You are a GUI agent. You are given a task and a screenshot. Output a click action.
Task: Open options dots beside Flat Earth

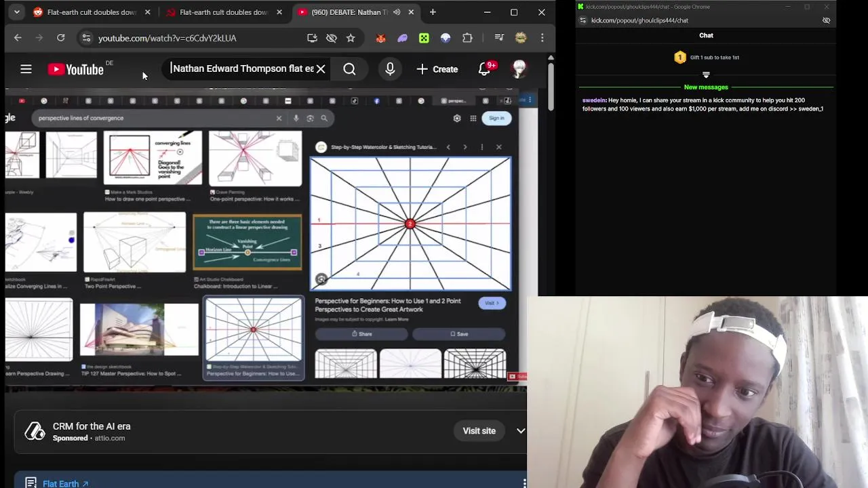[x=524, y=483]
